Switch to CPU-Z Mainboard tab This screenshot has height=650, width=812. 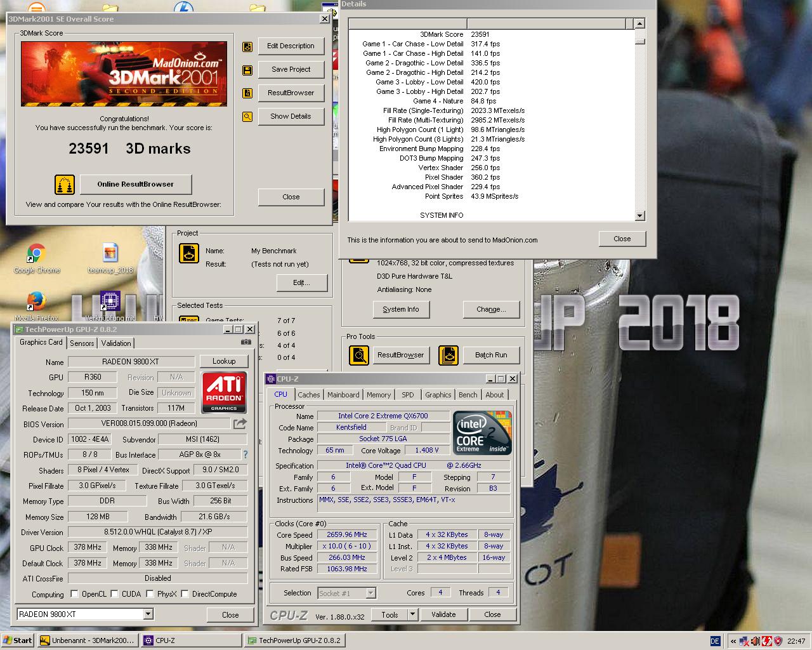coord(343,395)
